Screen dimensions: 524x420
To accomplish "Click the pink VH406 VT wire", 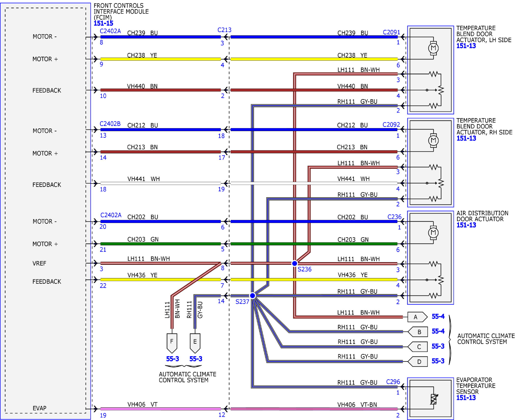I will tap(160, 409).
